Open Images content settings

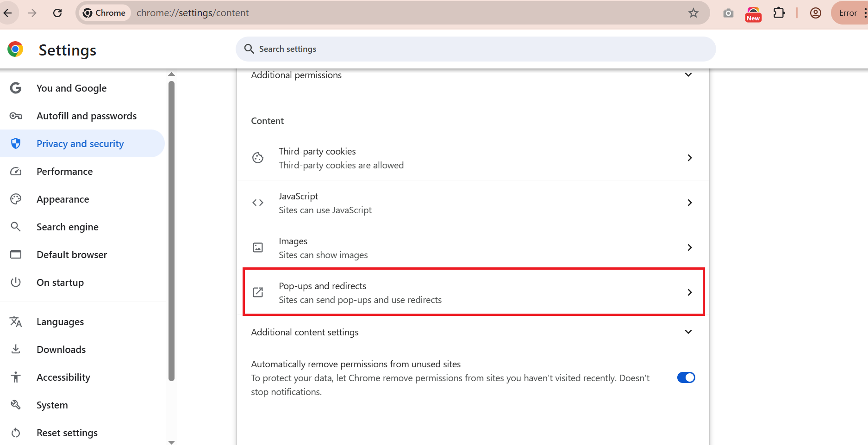472,248
